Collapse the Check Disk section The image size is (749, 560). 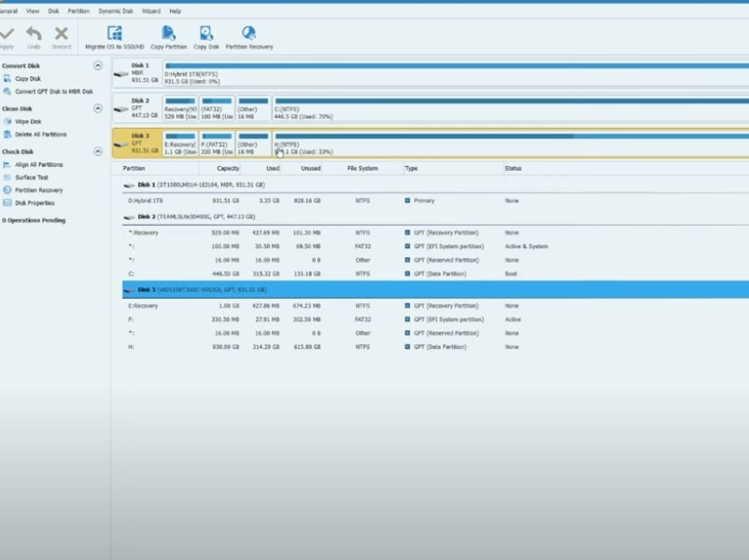coord(98,151)
